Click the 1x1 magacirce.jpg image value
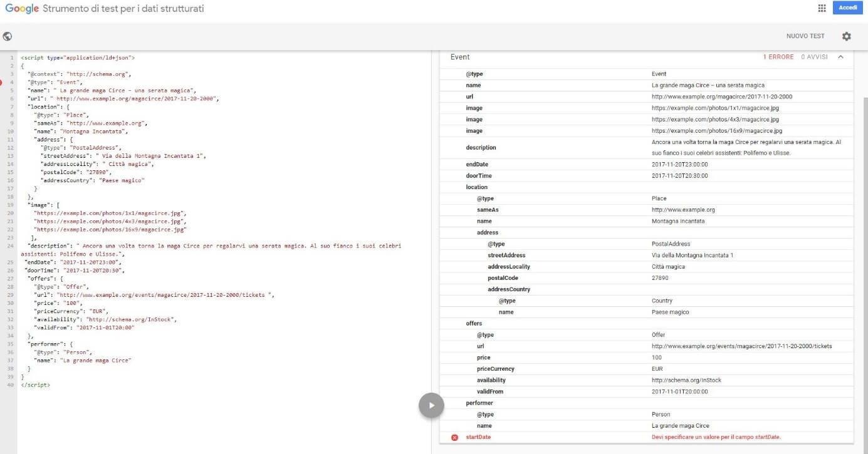The image size is (868, 454). click(x=715, y=108)
